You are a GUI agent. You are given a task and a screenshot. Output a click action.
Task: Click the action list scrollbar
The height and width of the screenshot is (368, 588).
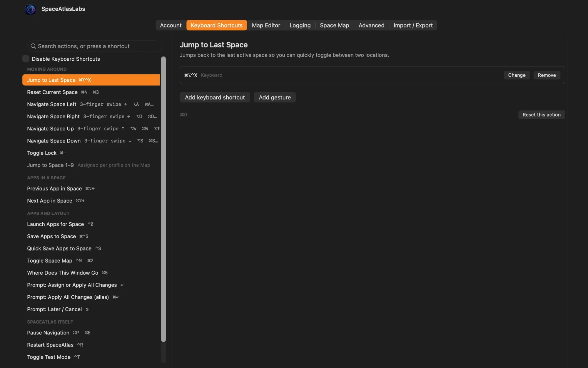click(x=163, y=199)
